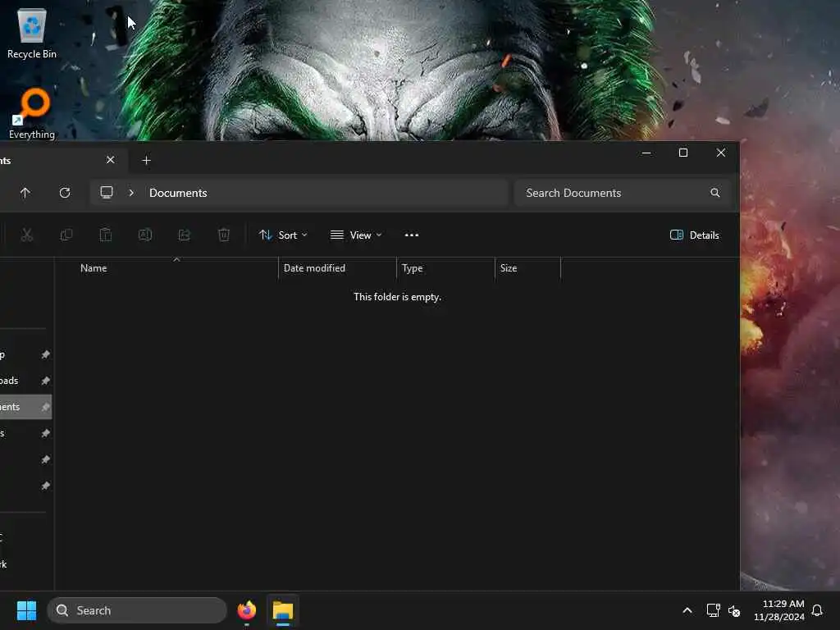Close the current File Explorer tab
840x630 pixels.
(111, 160)
